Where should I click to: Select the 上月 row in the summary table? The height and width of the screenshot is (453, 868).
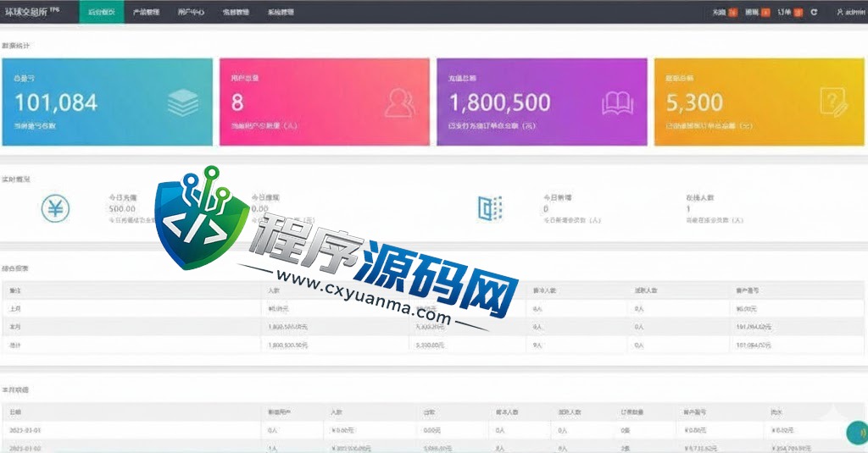433,309
